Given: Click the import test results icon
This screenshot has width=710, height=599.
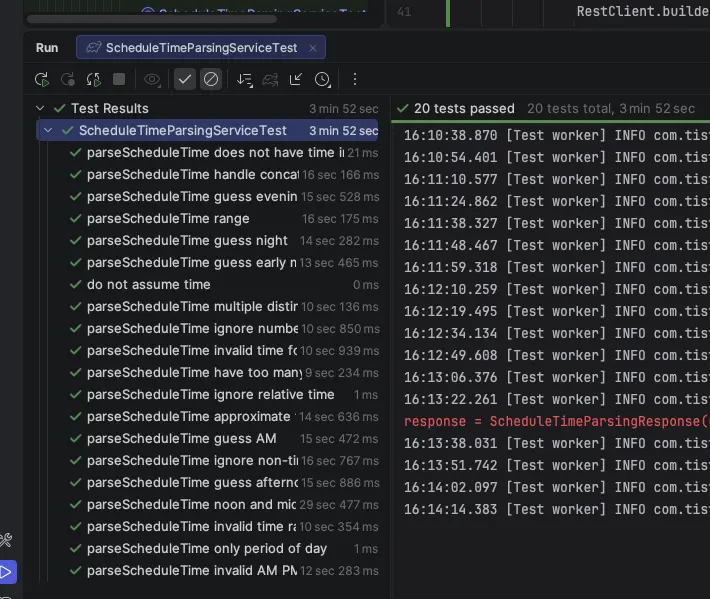Looking at the screenshot, I should pos(296,80).
